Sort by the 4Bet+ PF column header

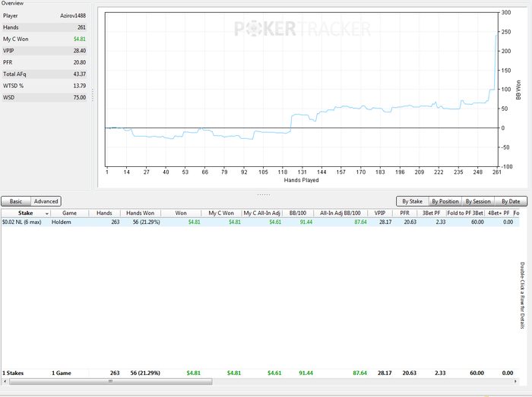499,213
